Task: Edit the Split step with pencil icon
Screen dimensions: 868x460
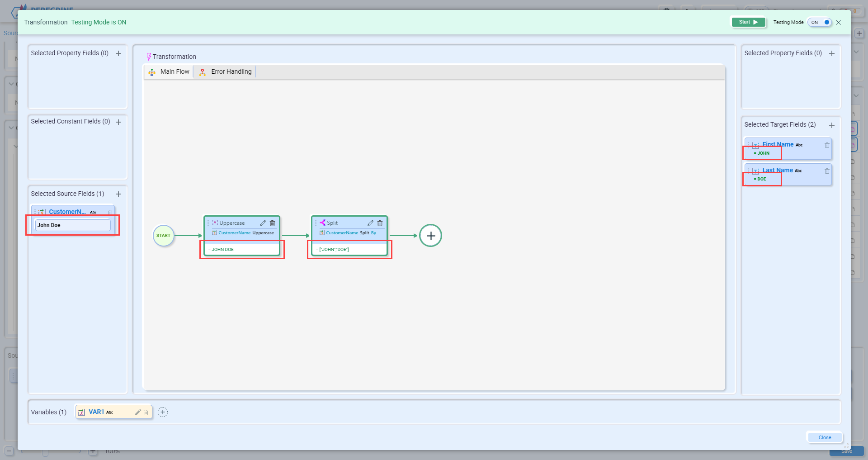Action: 370,223
